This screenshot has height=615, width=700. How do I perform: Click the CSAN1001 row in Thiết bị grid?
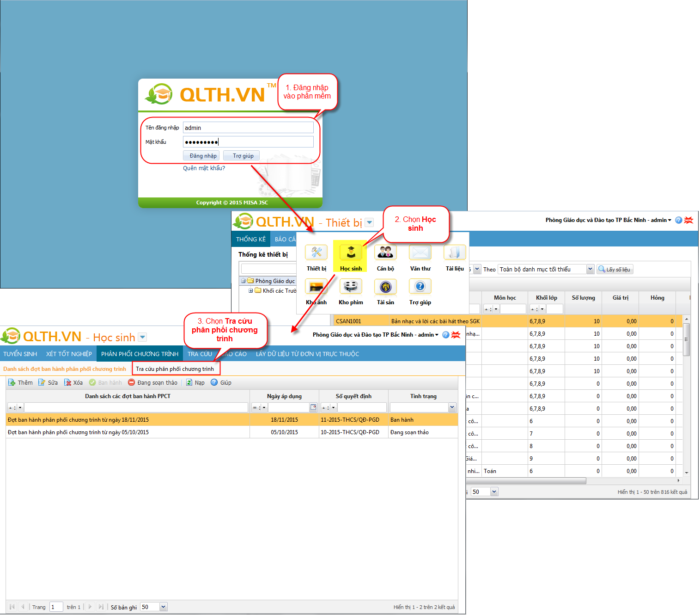508,321
